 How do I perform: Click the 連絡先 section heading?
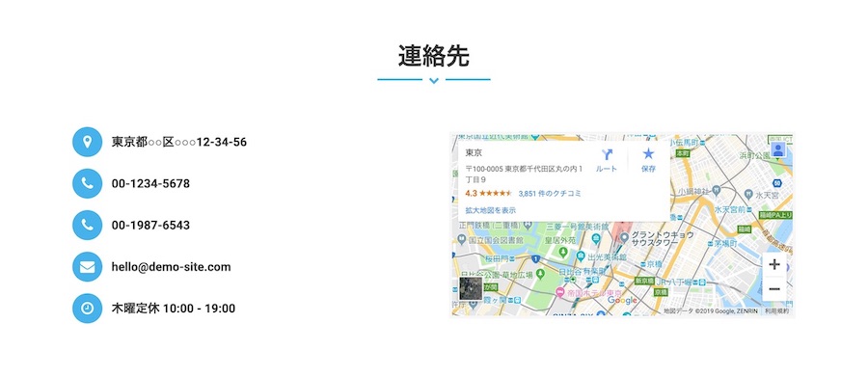434,56
